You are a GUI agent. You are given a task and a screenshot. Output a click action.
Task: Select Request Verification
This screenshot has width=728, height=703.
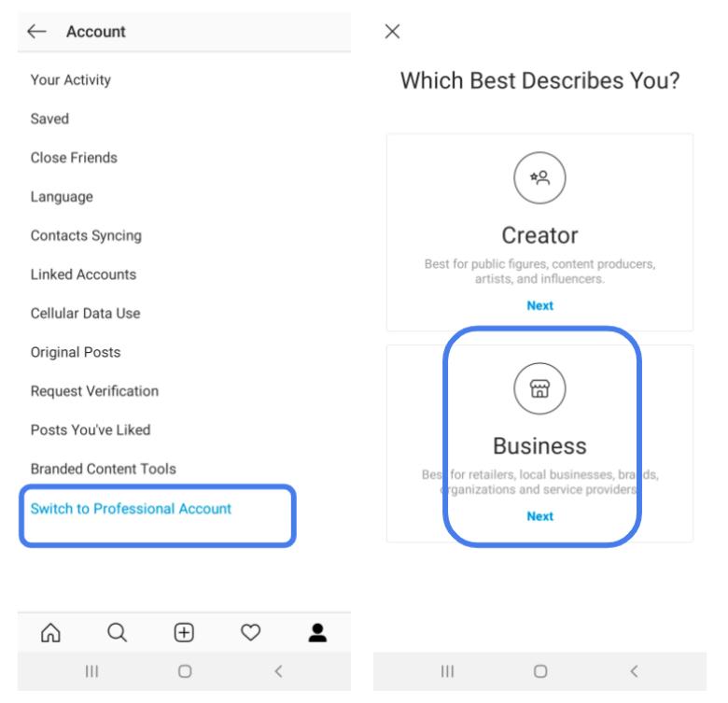(x=94, y=391)
